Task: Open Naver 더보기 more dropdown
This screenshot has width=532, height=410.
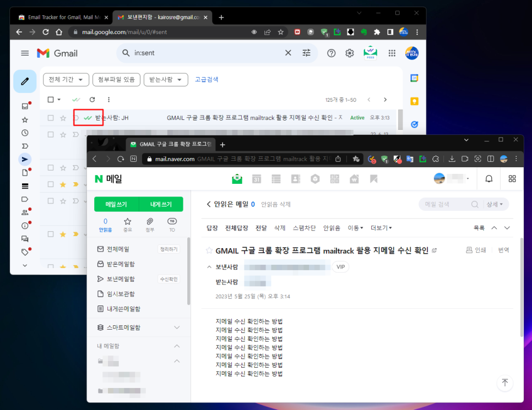Action: [381, 228]
